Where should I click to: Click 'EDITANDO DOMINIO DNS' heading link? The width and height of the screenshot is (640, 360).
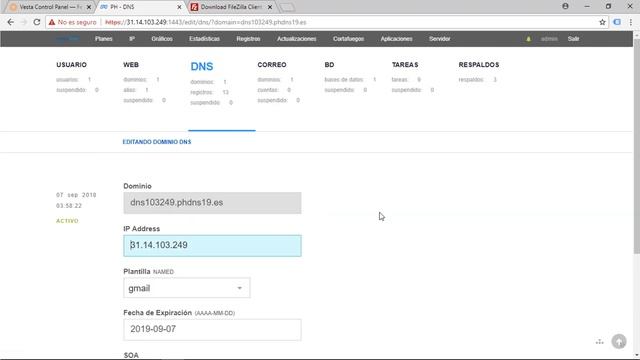pyautogui.click(x=157, y=142)
